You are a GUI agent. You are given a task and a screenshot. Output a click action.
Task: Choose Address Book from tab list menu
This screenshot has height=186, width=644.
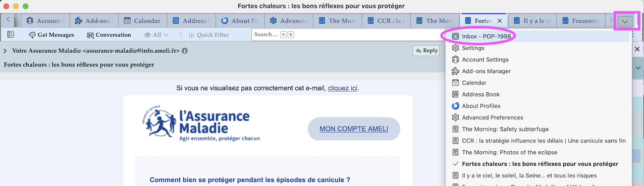tap(538, 94)
